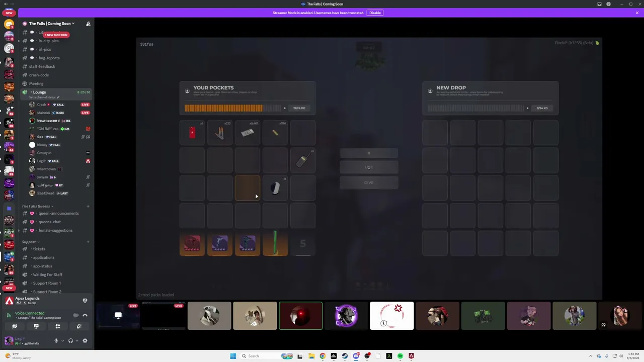
Task: Open the green-highlighted speaking user's tile
Action: coord(301,316)
